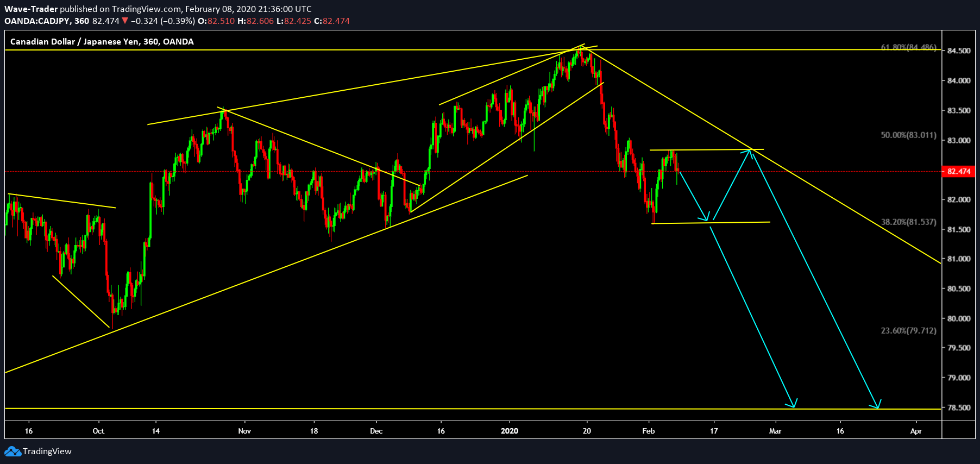Click the 23.60%(79.712) Fibonacci label

pos(909,330)
